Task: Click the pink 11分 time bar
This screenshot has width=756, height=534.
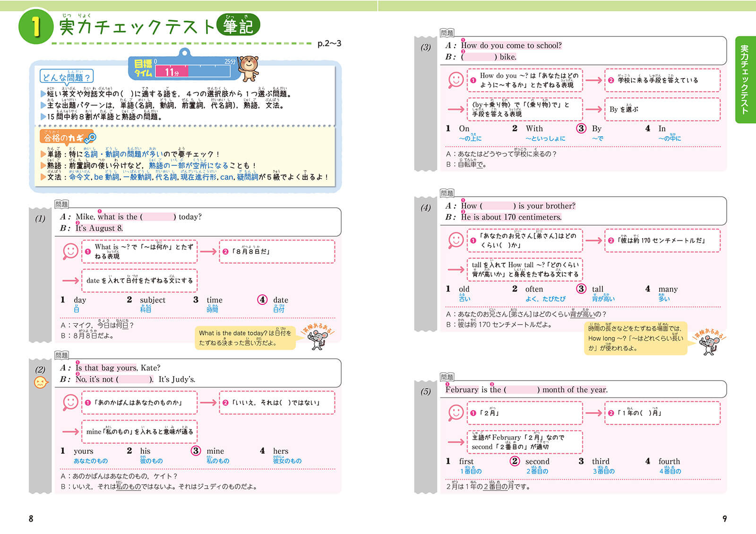Action: click(x=172, y=72)
